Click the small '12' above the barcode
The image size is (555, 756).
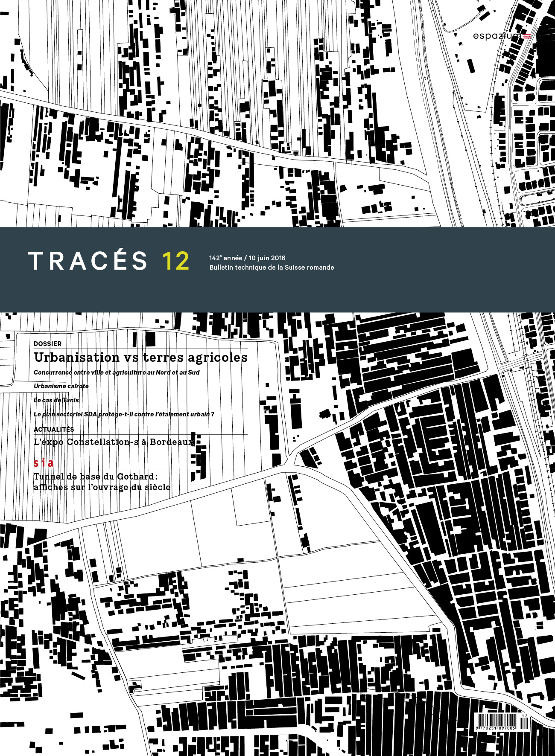coord(524,716)
